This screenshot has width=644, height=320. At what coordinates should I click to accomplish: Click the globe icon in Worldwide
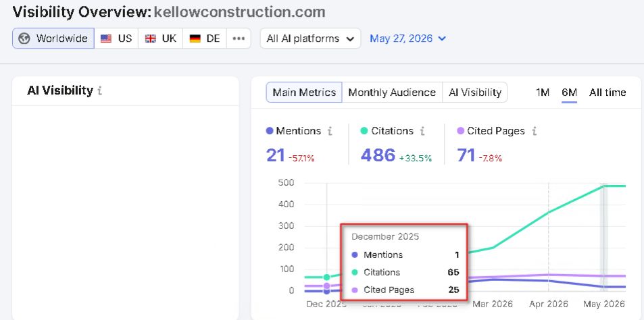coord(24,38)
